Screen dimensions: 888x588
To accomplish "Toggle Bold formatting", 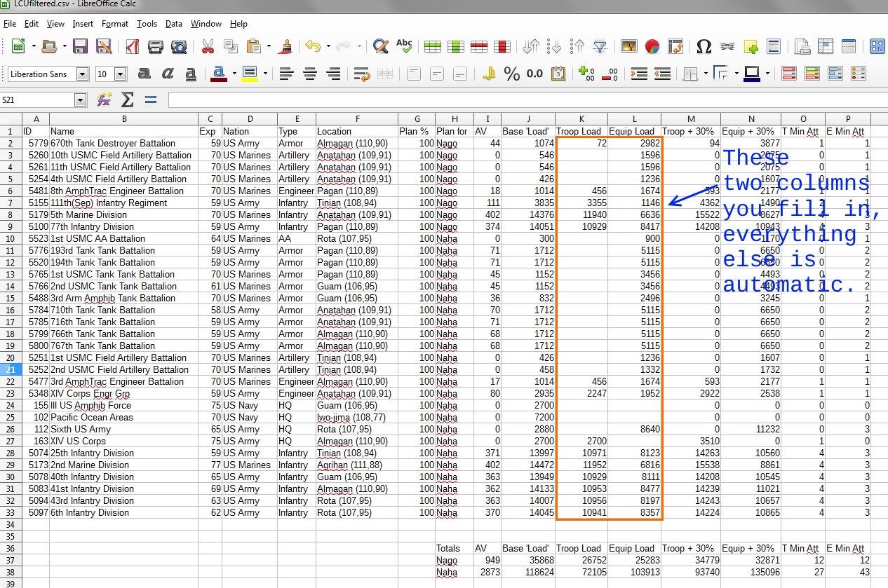I will [x=144, y=74].
